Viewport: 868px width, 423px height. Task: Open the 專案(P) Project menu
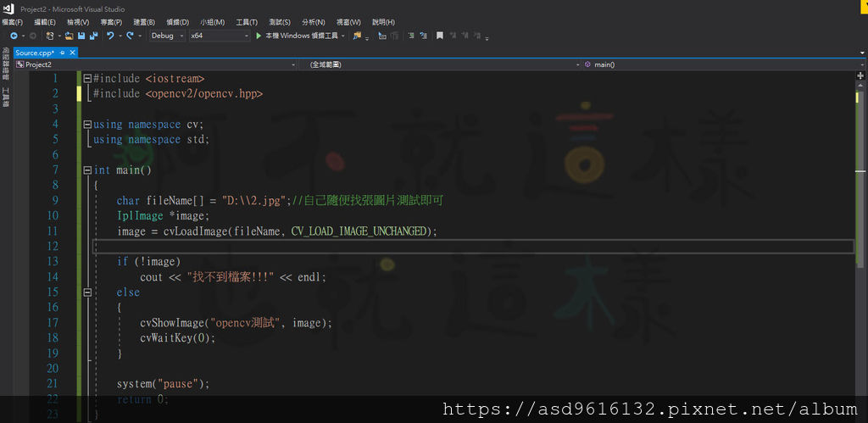click(x=111, y=22)
